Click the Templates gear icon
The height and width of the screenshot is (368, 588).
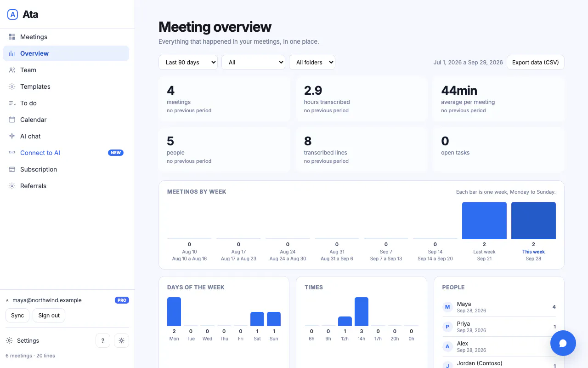point(12,86)
